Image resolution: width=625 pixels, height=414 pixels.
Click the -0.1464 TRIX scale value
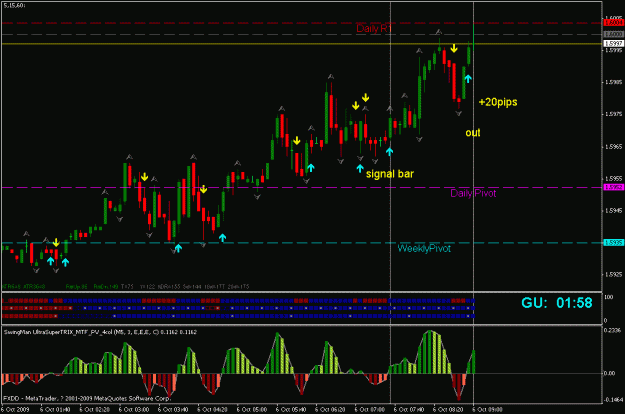point(613,400)
